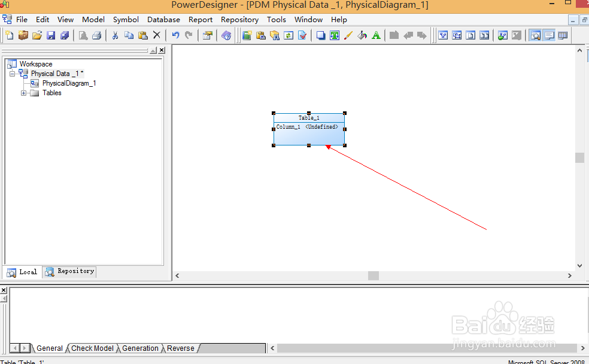Viewport: 589px width, 364px height.
Task: Switch to the Local browser tab
Action: (x=23, y=272)
